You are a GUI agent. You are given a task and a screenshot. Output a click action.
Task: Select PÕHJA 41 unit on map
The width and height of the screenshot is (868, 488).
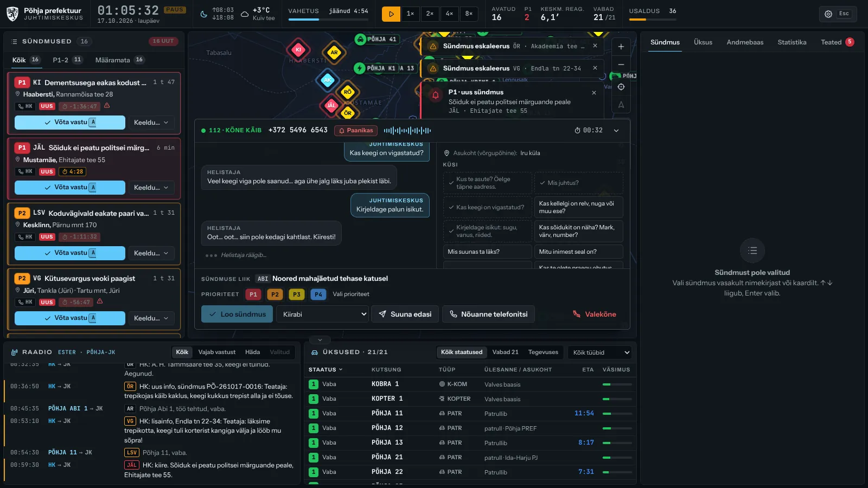coord(376,39)
